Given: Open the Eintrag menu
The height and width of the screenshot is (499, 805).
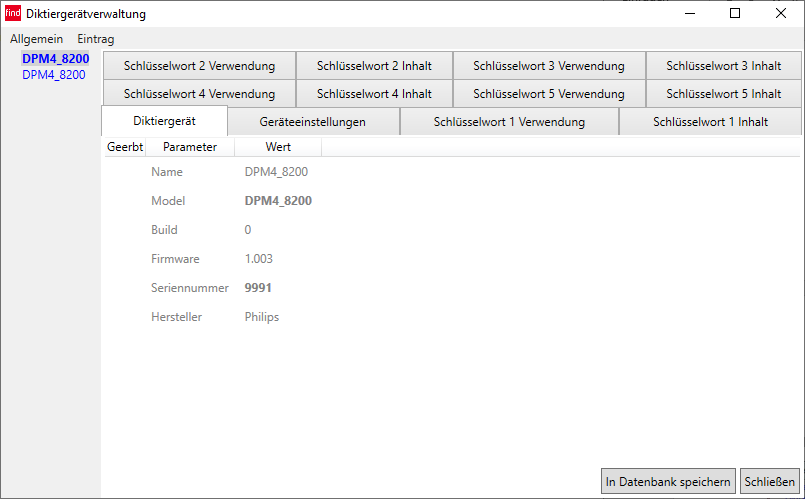Looking at the screenshot, I should click(x=95, y=39).
